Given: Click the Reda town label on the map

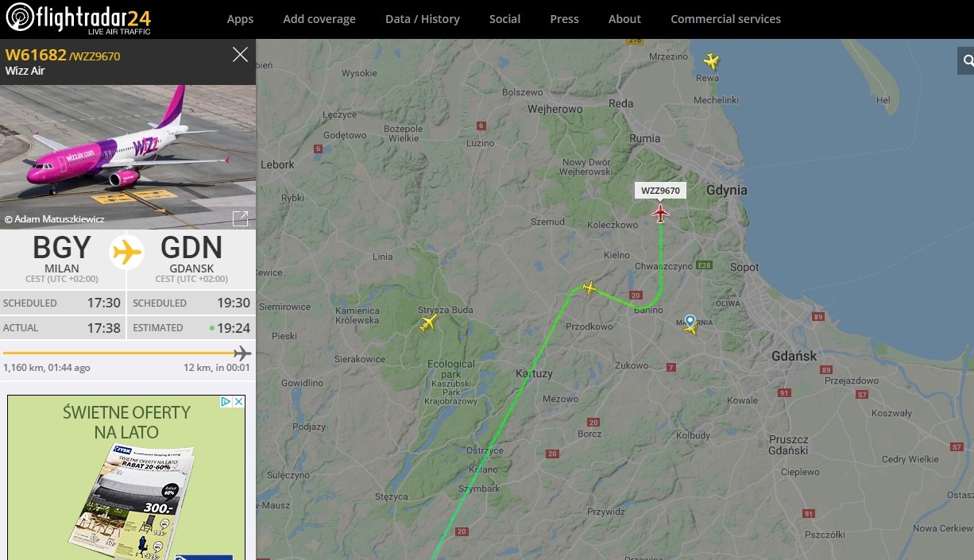Looking at the screenshot, I should point(620,103).
